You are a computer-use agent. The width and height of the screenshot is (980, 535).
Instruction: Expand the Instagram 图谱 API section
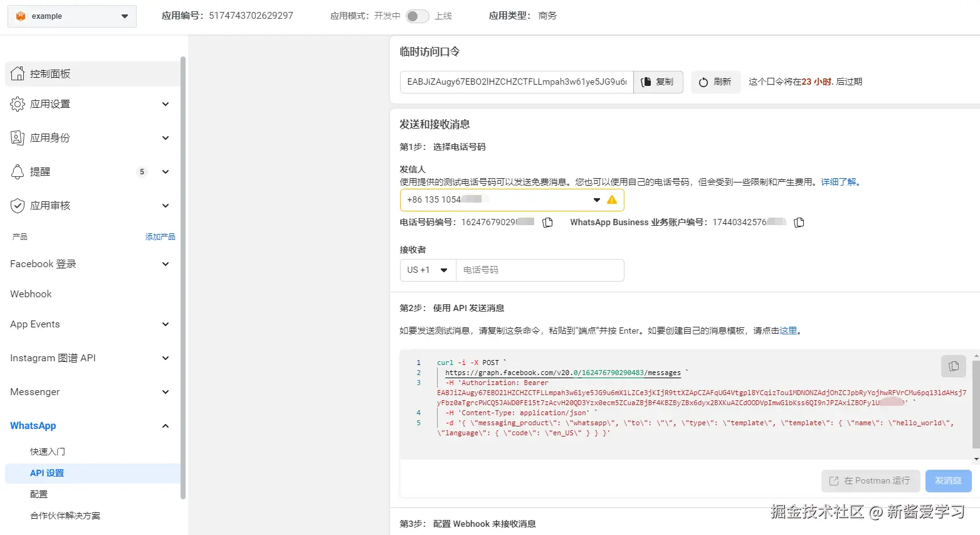click(x=166, y=358)
